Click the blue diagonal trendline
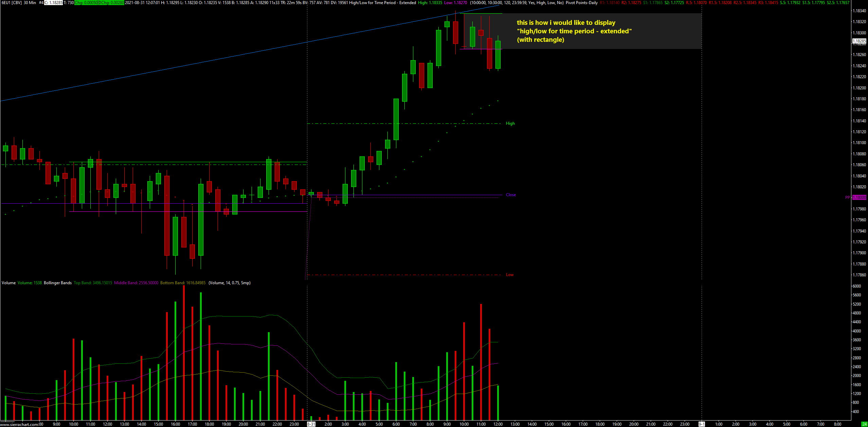Image resolution: width=868 pixels, height=427 pixels. point(204,62)
